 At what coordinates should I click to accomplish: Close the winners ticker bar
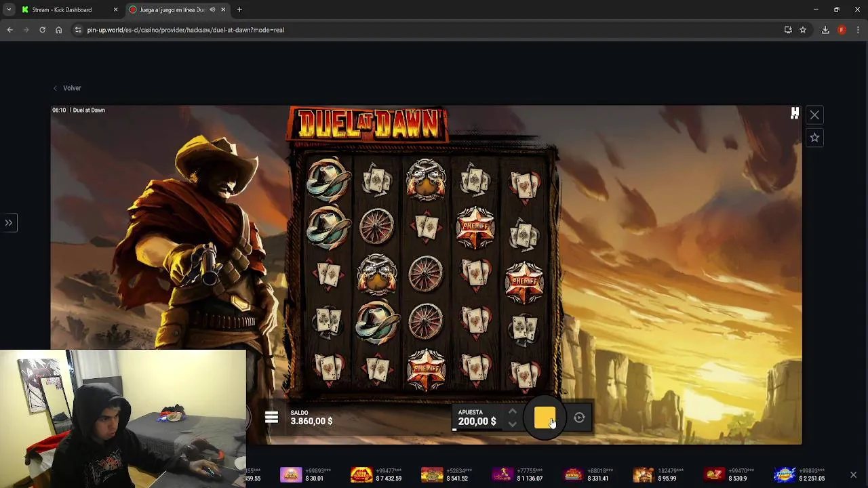pos(853,474)
